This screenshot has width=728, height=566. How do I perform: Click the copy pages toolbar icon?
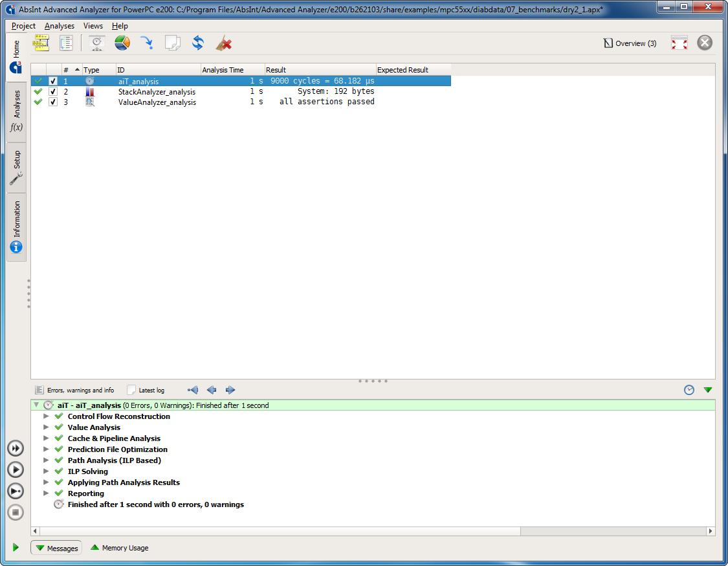click(173, 43)
